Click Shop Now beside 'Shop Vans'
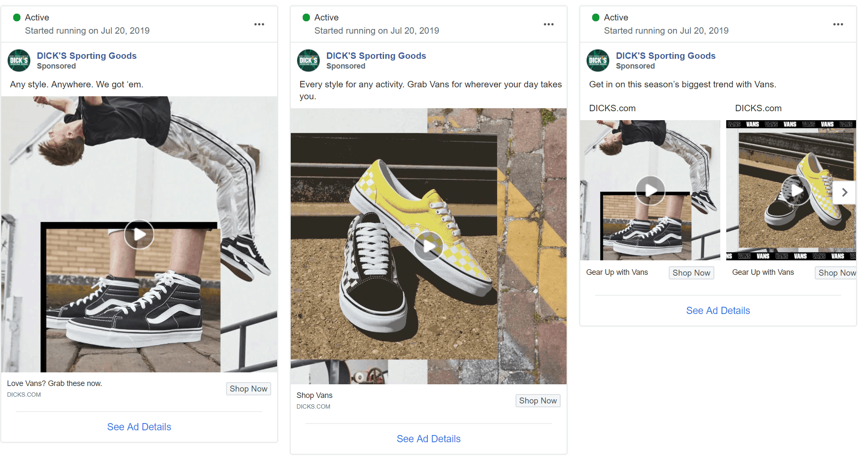This screenshot has width=868, height=458. pyautogui.click(x=538, y=400)
